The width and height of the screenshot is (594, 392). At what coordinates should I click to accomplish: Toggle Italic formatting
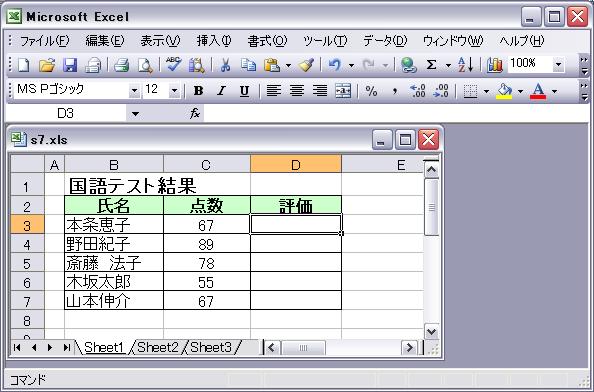221,91
